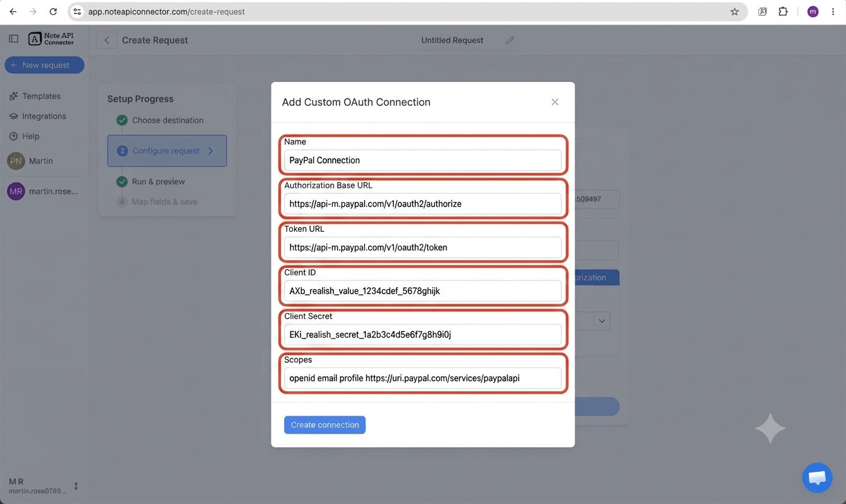
Task: Click the address bar URL
Action: (x=166, y=11)
